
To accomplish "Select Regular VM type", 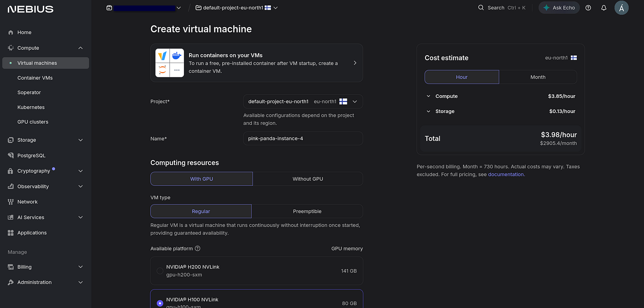I will point(201,211).
